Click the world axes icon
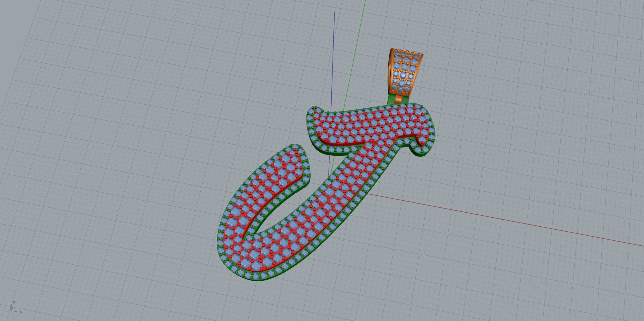This screenshot has width=644, height=321. pos(16,307)
